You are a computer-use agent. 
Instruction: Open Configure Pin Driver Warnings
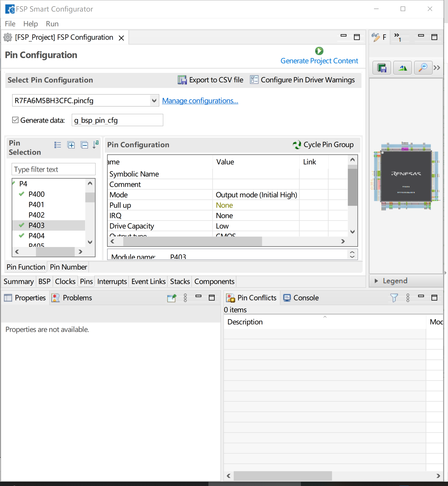(x=302, y=80)
